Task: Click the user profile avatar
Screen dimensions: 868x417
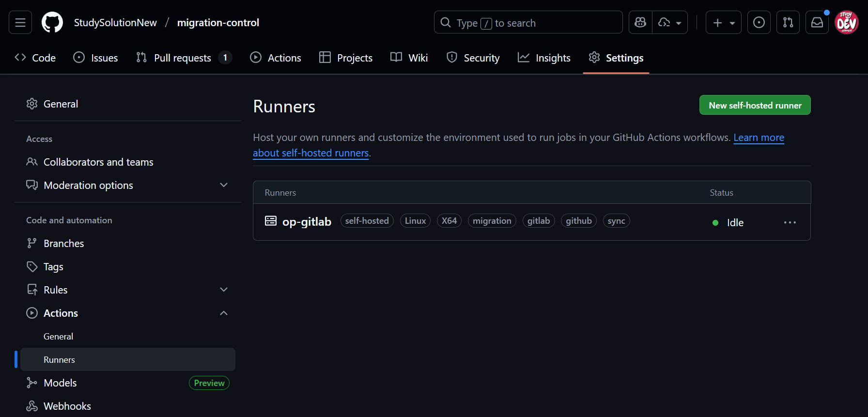Action: [846, 23]
